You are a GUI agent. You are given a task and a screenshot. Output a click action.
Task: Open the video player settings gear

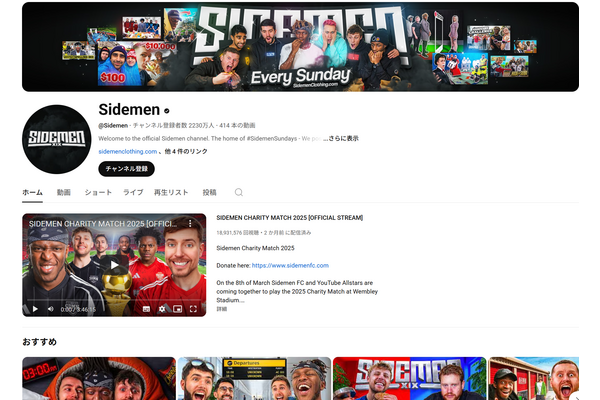coord(161,308)
